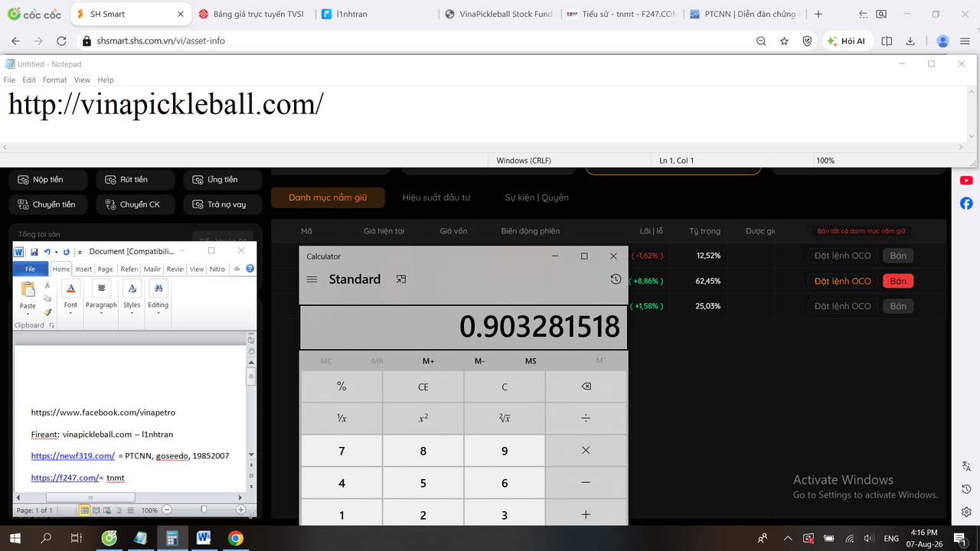Click the Hỏi AI button in browser toolbar
This screenshot has width=980, height=551.
pos(846,41)
